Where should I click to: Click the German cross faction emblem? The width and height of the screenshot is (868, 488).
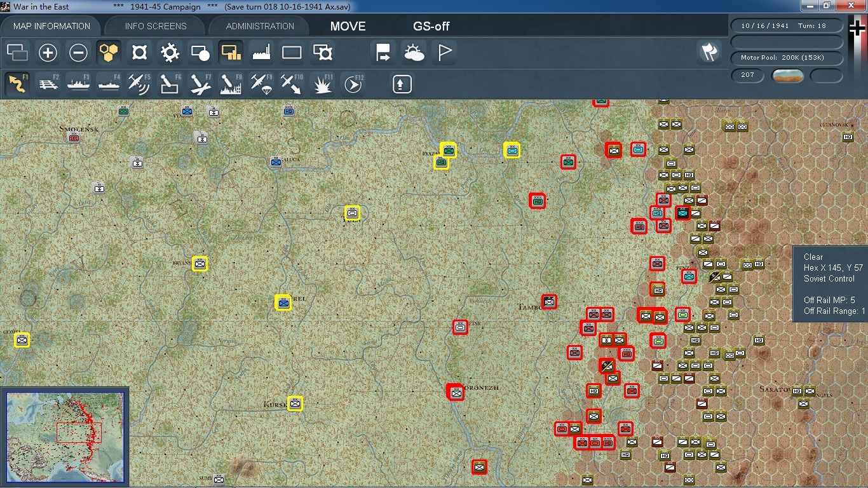(x=857, y=29)
